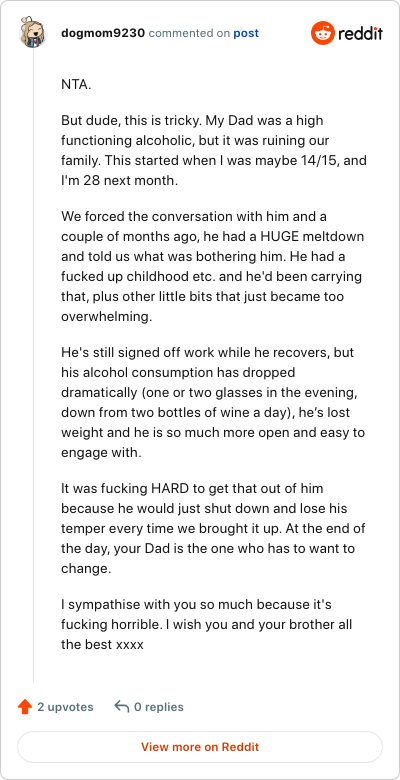Viewport: 400px width, 780px height.
Task: Click the 'NTA.' verdict line
Action: pyautogui.click(x=76, y=84)
